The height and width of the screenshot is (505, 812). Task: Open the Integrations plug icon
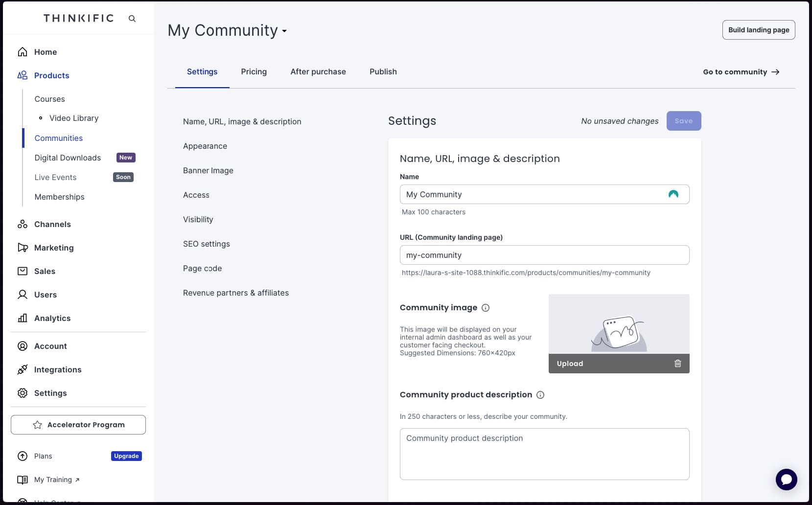[x=22, y=369]
